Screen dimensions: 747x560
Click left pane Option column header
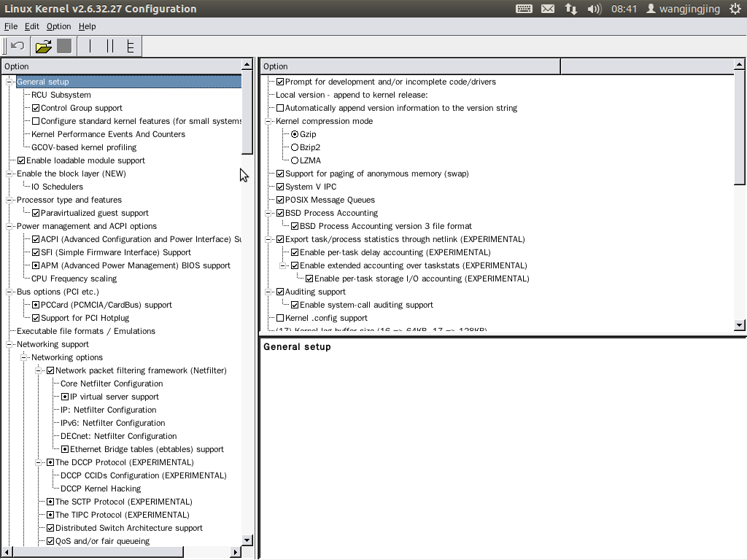(122, 66)
